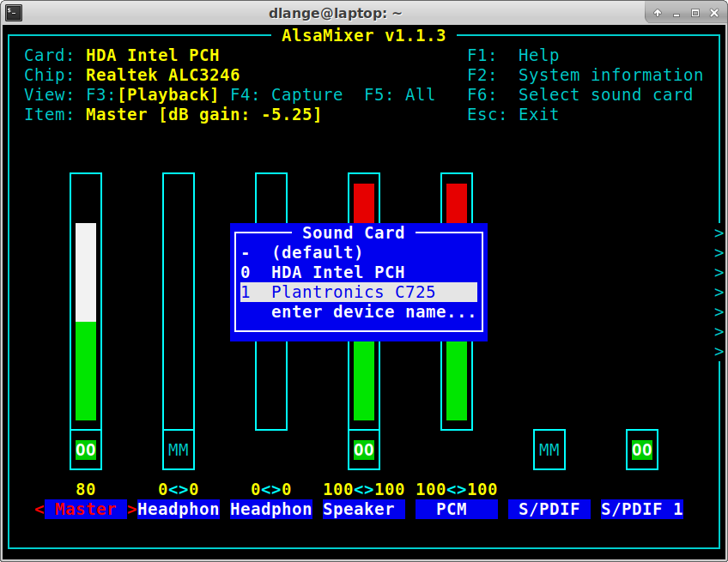
Task: Click the Realtek ALC3246 chip name
Action: [163, 75]
